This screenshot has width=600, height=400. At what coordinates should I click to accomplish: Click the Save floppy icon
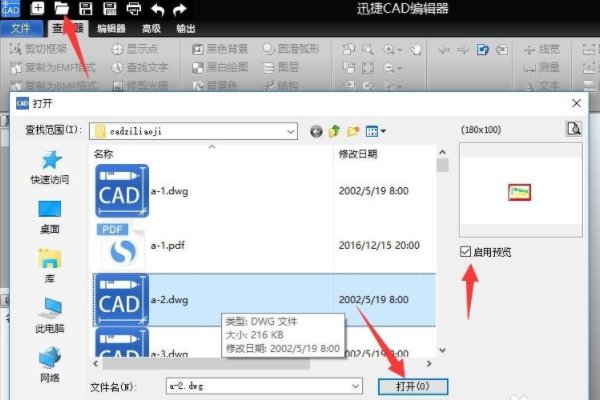click(x=85, y=8)
